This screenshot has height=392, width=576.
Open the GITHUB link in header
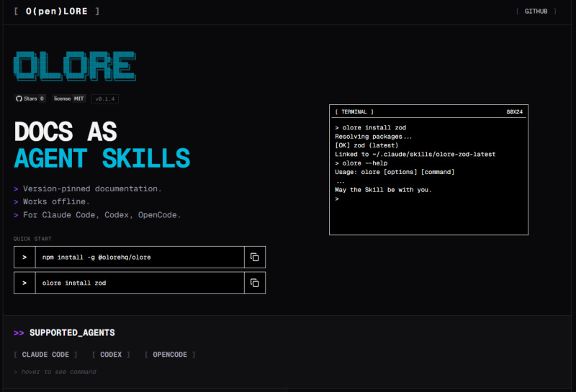pyautogui.click(x=536, y=12)
